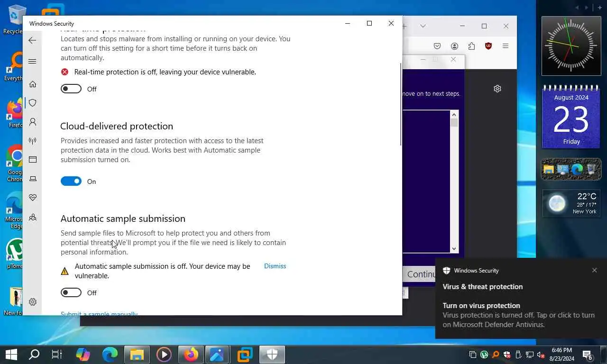Open Home in Windows Security sidebar
607x364 pixels.
33,84
